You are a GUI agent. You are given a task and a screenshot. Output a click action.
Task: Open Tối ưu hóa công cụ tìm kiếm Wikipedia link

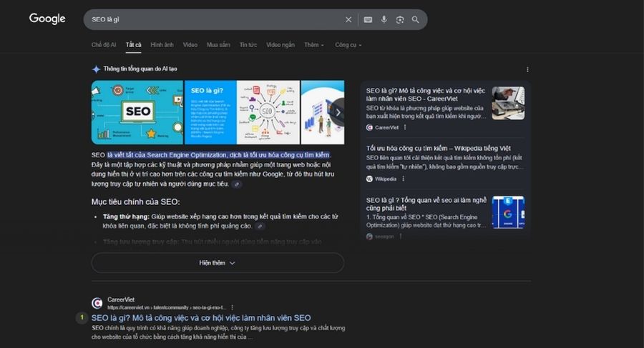[438, 148]
